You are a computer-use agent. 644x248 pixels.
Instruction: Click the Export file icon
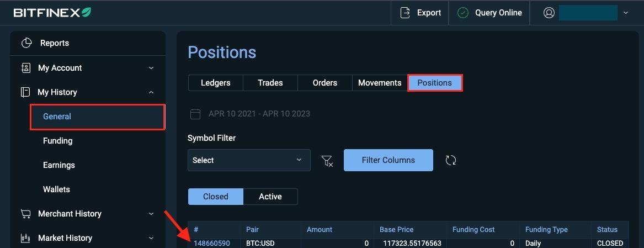point(406,13)
